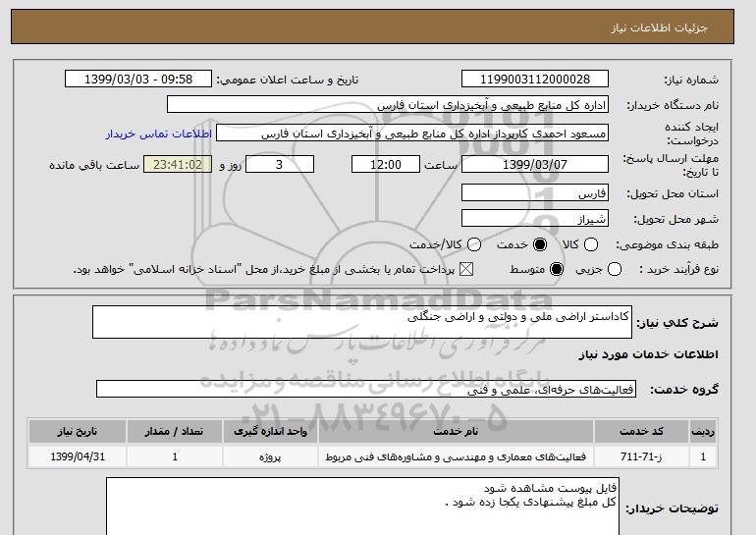The image size is (756, 535).
Task: Toggle the Islamic treasury bonds payment checkbox
Action: [x=465, y=269]
